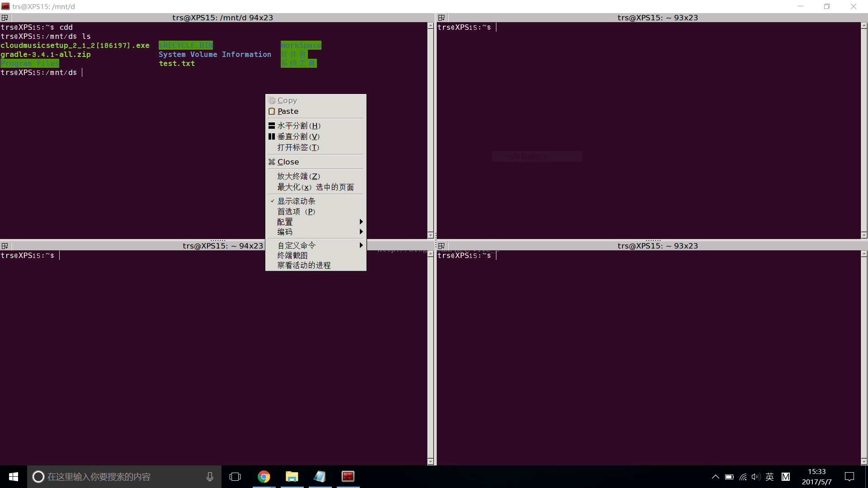Click the Copy icon in context menu
This screenshot has height=488, width=868.
tap(272, 100)
